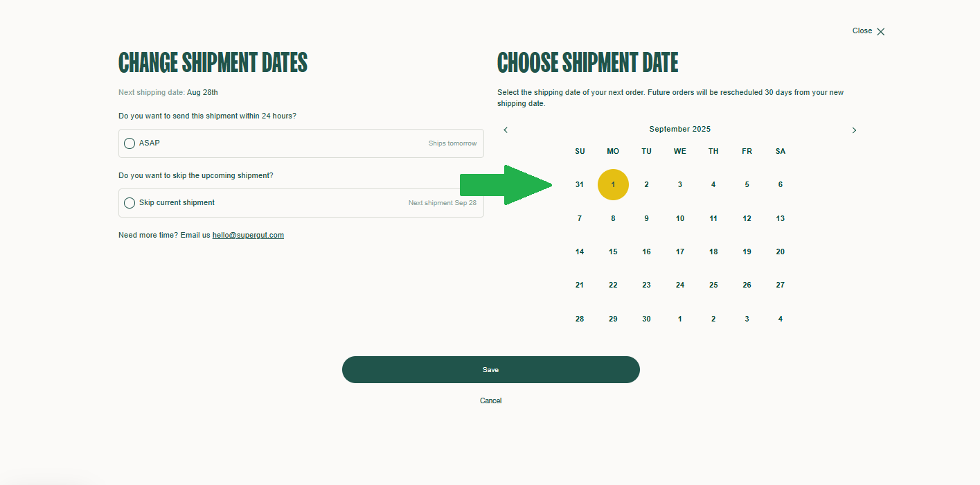Choose October 4 in the last row
This screenshot has height=485, width=980.
point(781,319)
